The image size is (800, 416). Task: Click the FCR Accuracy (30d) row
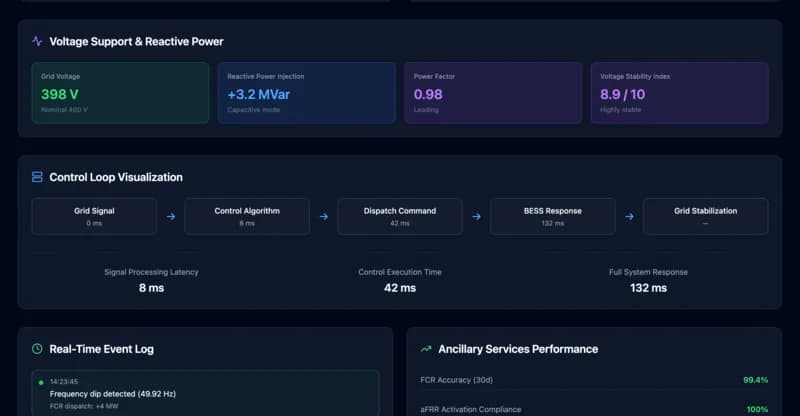(x=594, y=380)
